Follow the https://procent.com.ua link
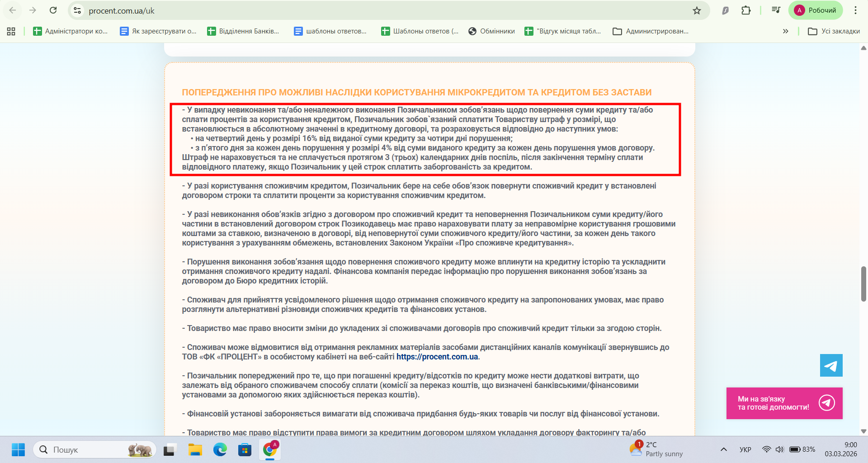The image size is (868, 463). tap(437, 357)
